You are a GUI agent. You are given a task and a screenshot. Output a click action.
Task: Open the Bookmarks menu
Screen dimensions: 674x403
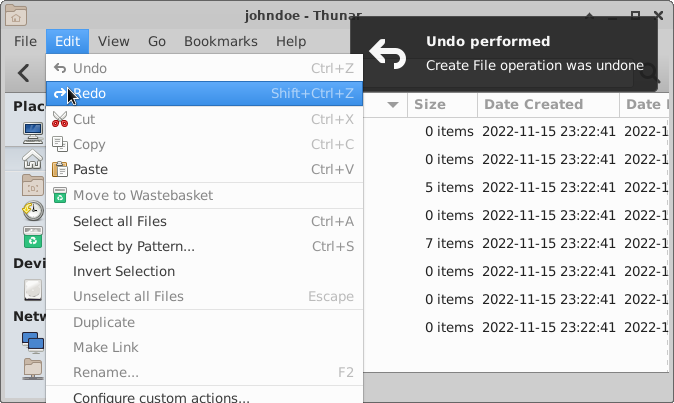(x=220, y=41)
